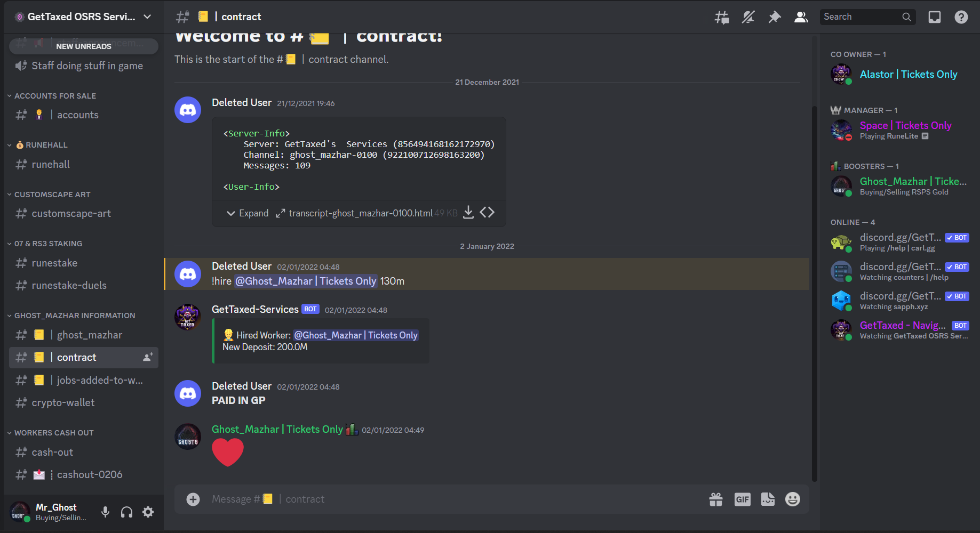The image size is (980, 533).
Task: Click Deleted User avatar on 21/12/2021 message
Action: pyautogui.click(x=188, y=110)
